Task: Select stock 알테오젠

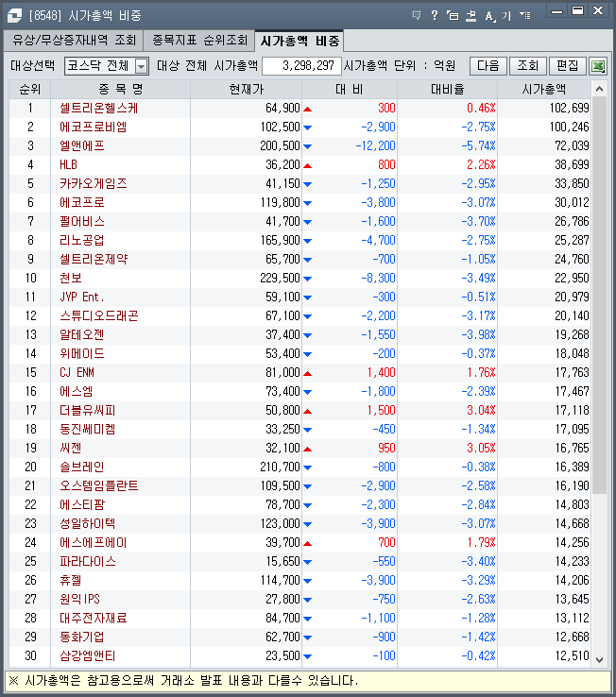Action: [82, 334]
